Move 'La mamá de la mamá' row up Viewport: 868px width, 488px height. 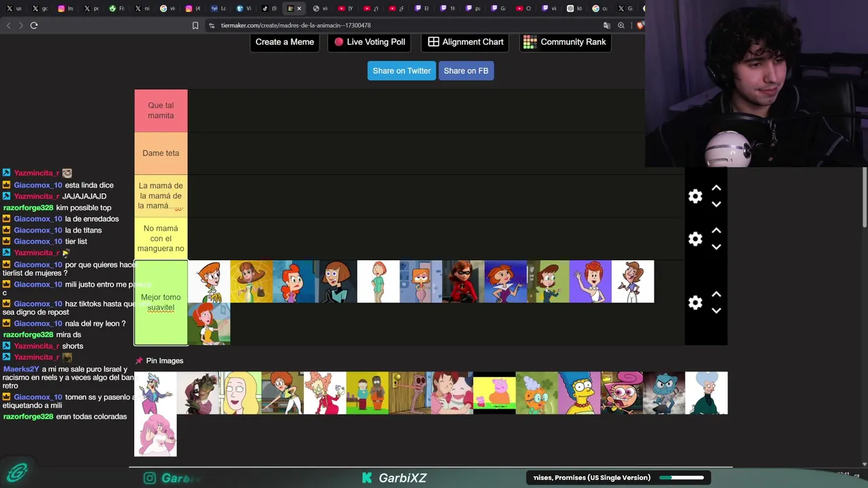click(716, 188)
